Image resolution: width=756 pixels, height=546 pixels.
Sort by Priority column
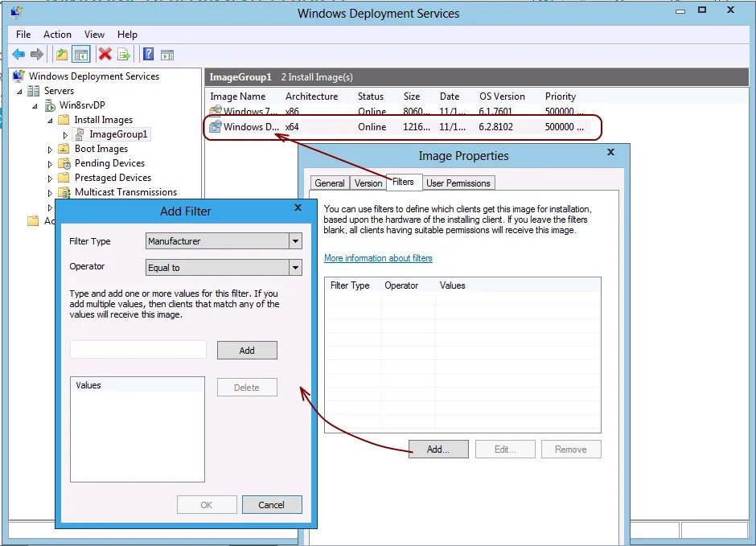coord(561,96)
